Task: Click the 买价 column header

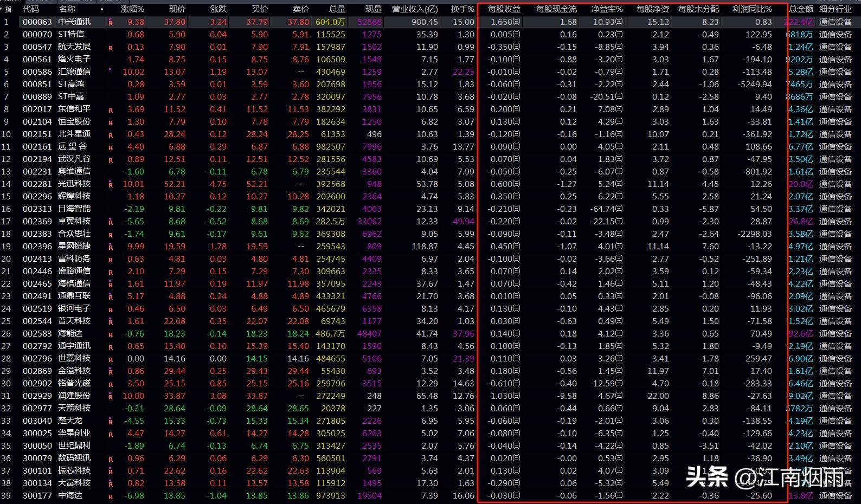Action: point(260,9)
